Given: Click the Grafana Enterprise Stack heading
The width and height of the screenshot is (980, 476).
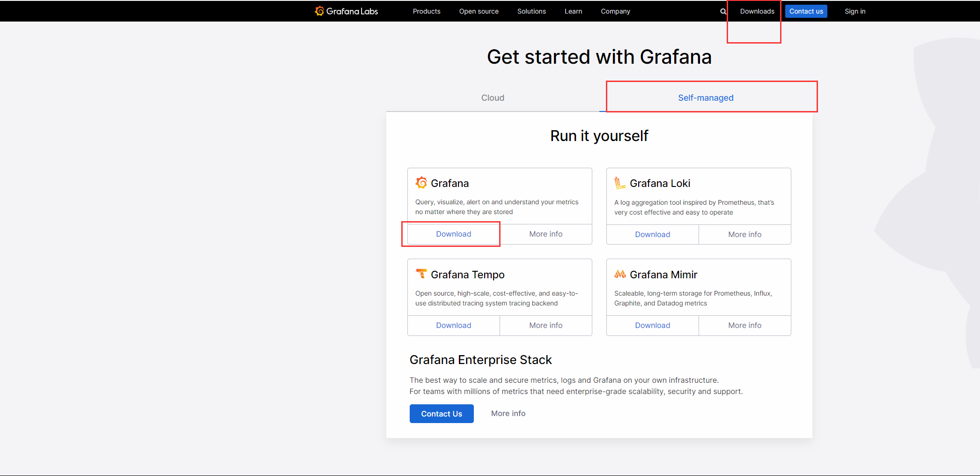Looking at the screenshot, I should click(480, 360).
